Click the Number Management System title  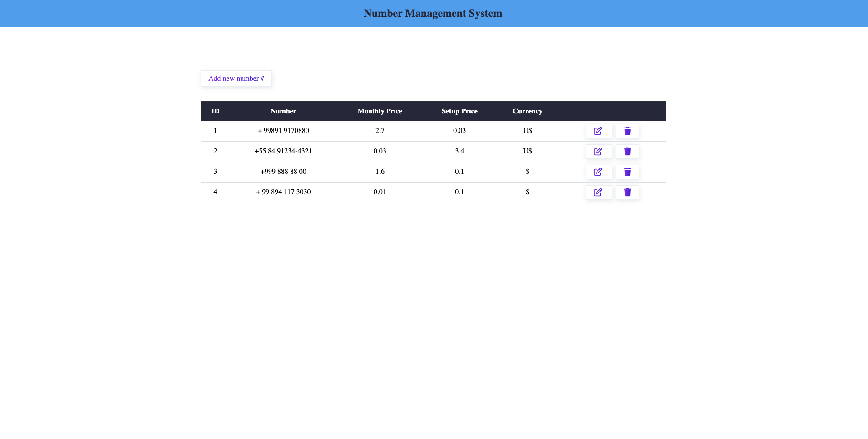(x=433, y=13)
